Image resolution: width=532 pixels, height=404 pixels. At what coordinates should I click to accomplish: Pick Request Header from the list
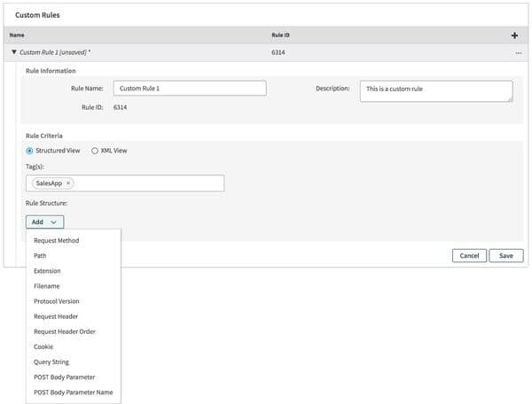pos(57,316)
